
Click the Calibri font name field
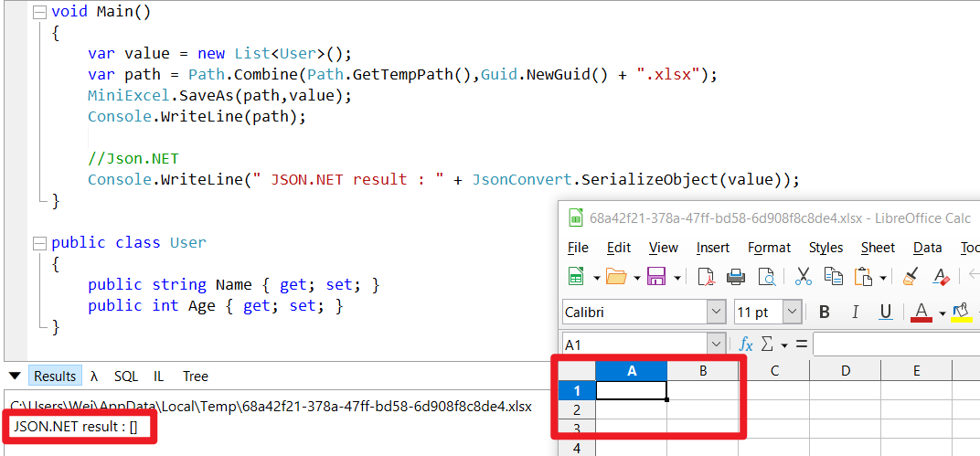pyautogui.click(x=635, y=312)
